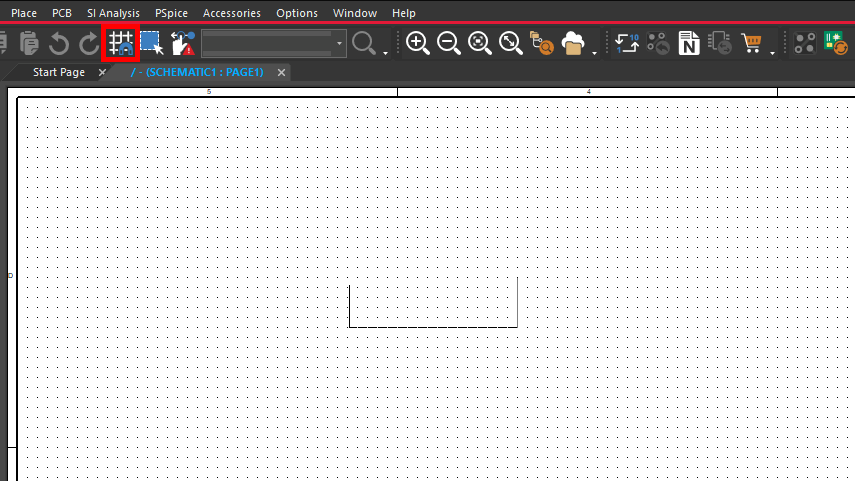Screen dimensions: 855x481
Task: Expand the search magnifier dropdown arrow
Action: coord(386,51)
